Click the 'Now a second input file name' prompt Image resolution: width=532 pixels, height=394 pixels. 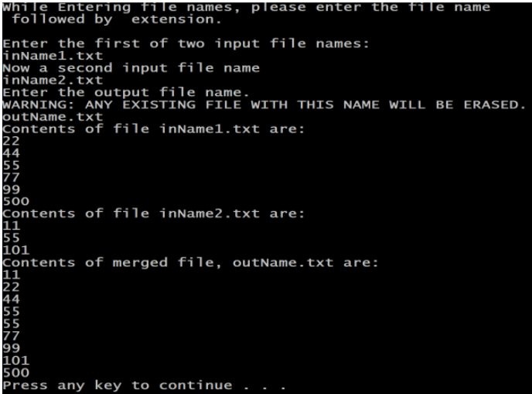(x=131, y=67)
